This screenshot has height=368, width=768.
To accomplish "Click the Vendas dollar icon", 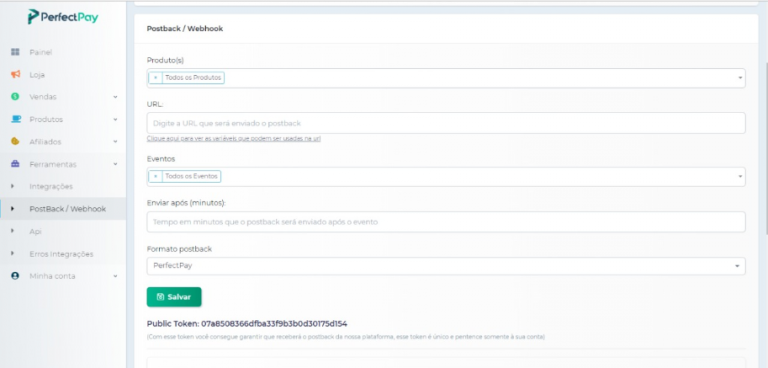I will tap(15, 97).
